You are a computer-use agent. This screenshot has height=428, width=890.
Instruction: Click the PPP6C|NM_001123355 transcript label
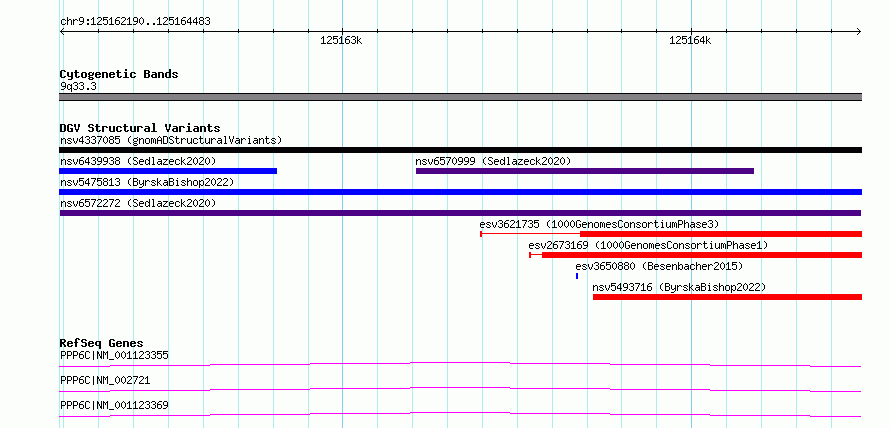(x=114, y=355)
